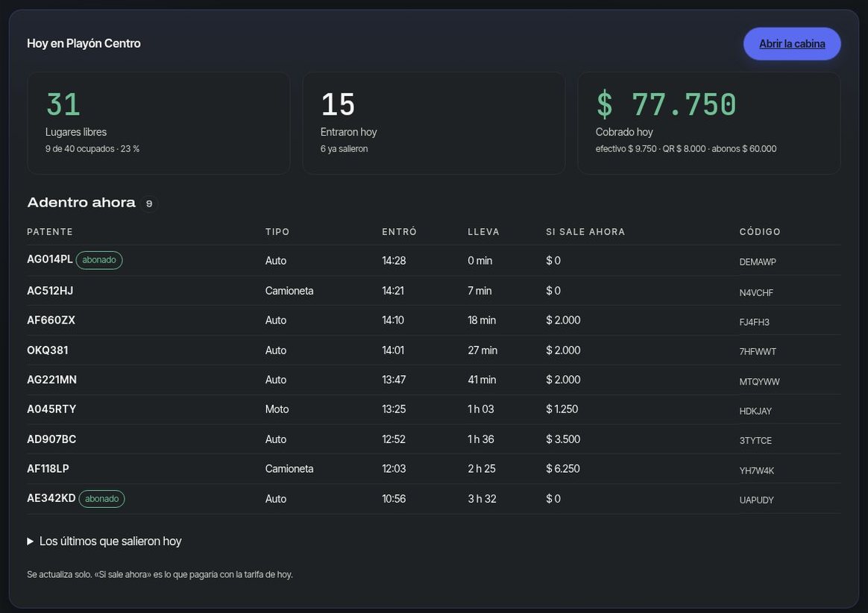
Task: Click the CÓDIGO column header
Action: click(759, 231)
